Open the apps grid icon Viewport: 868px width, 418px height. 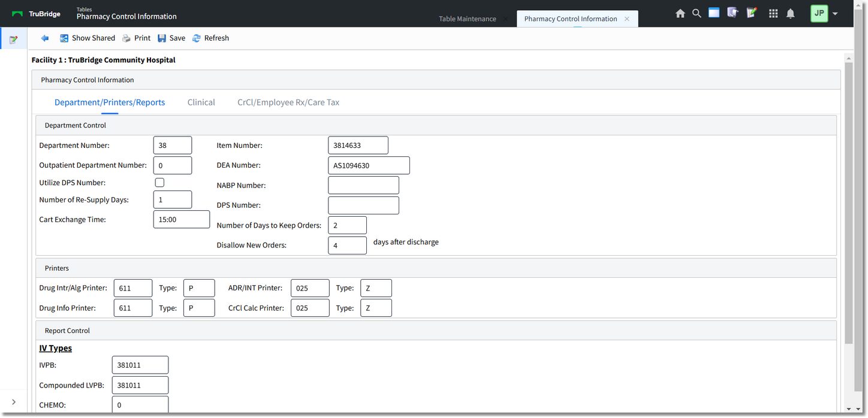(x=773, y=13)
